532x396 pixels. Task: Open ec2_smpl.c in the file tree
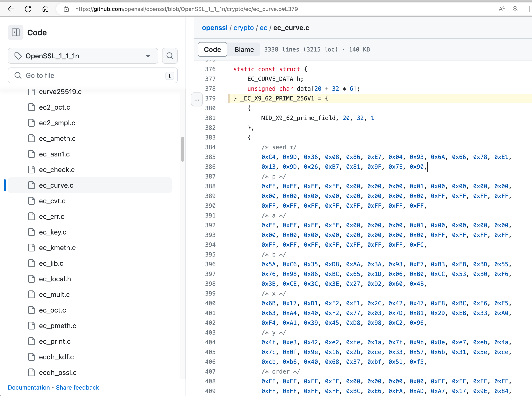(57, 123)
